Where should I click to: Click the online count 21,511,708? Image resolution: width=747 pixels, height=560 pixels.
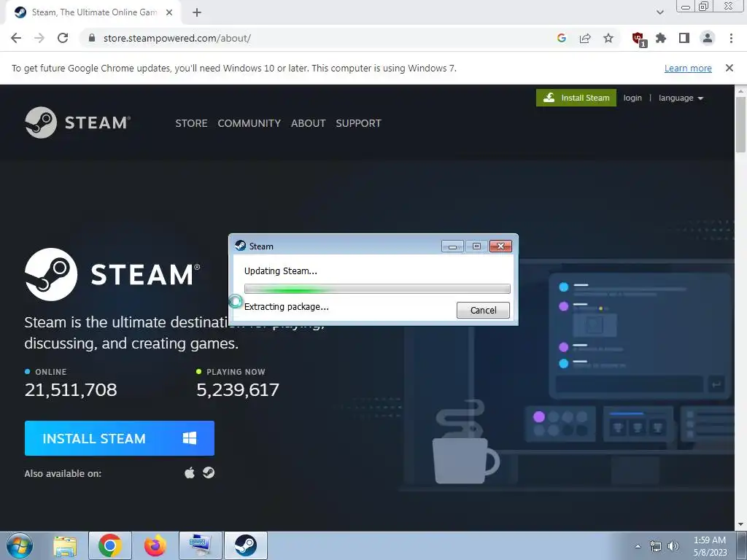click(71, 390)
